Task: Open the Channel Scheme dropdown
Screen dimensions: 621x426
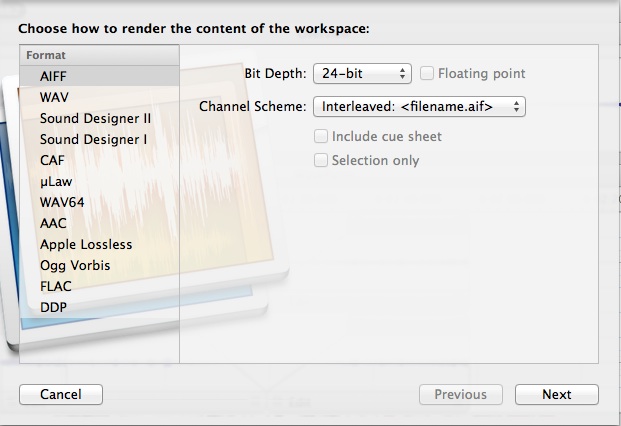Action: point(419,105)
